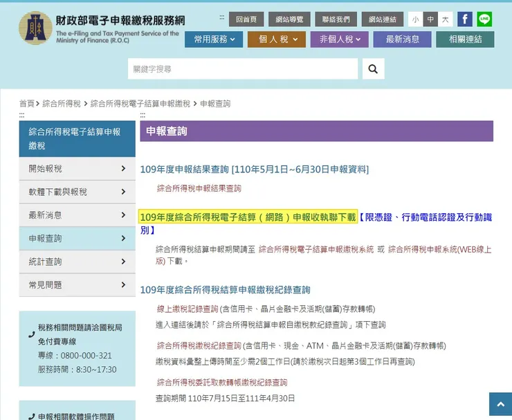Click the phone icon beside 申報相關軟體操作問題
Image resolution: width=512 pixels, height=420 pixels.
point(32,417)
